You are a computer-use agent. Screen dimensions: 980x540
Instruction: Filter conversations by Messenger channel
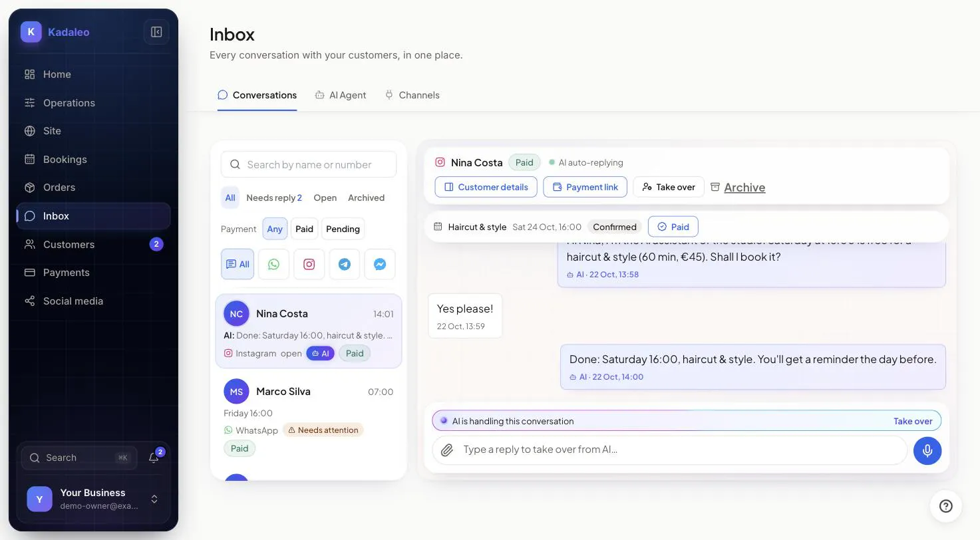pos(380,264)
